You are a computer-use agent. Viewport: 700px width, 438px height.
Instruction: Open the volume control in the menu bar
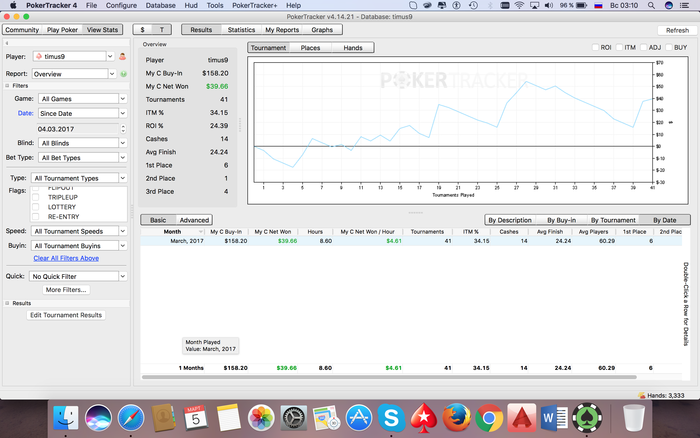[x=549, y=5]
